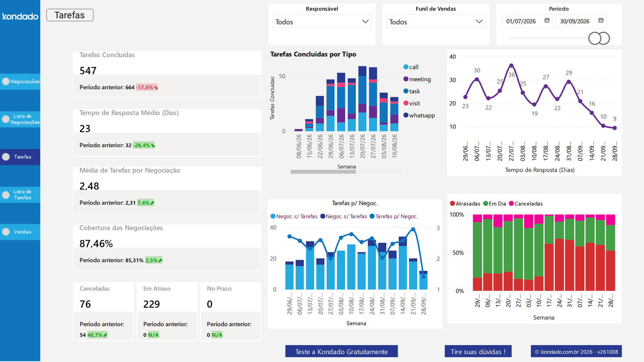This screenshot has height=362, width=644.
Task: Go to the Vendas page
Action: 20,232
